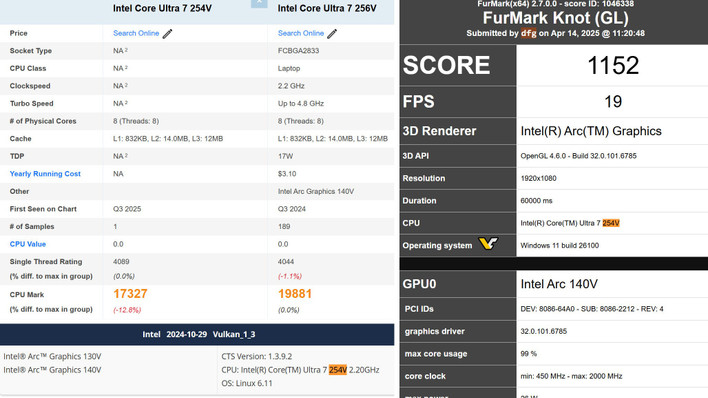Click the OpenGL 4.6.0 build value in 3D API row
Screen dimensions: 708x398
pos(578,156)
